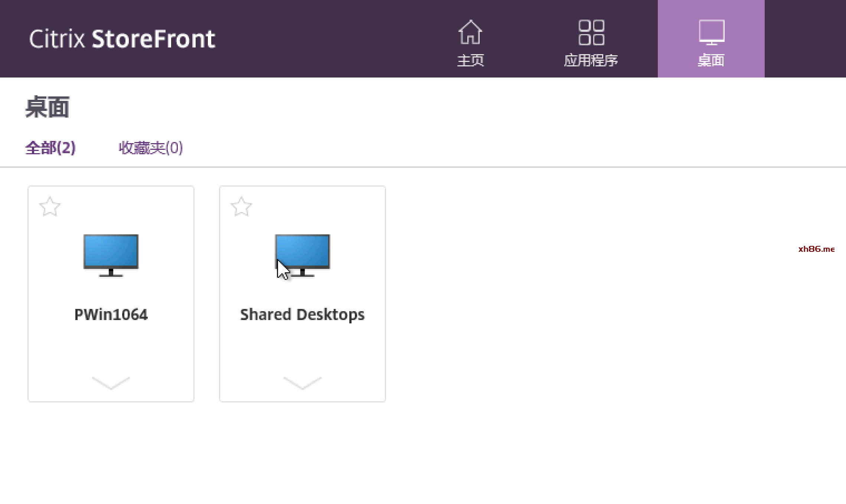Expand details chevron under PWin1064
The height and width of the screenshot is (504, 846).
[x=111, y=383]
